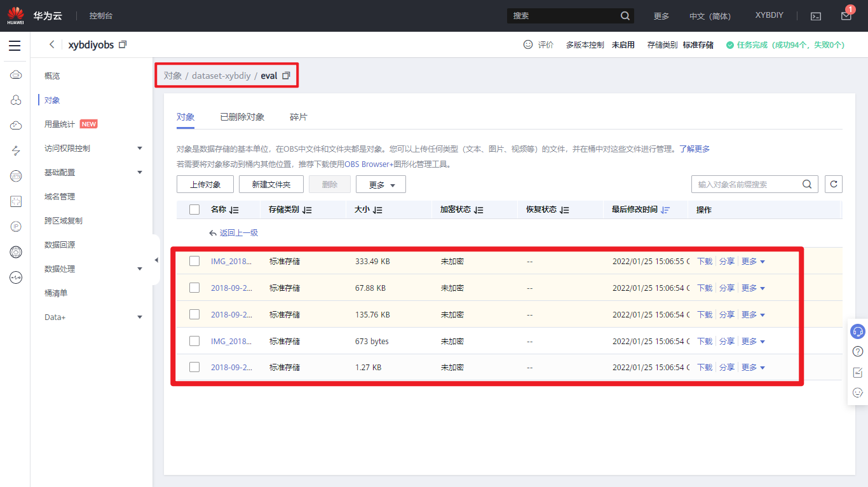Open the hamburger menu icon

click(x=15, y=46)
